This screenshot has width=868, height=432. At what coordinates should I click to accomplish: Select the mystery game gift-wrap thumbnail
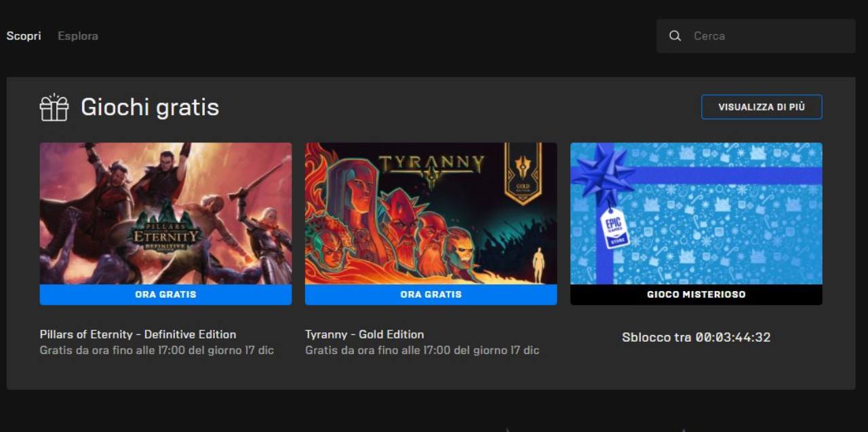[x=696, y=214]
